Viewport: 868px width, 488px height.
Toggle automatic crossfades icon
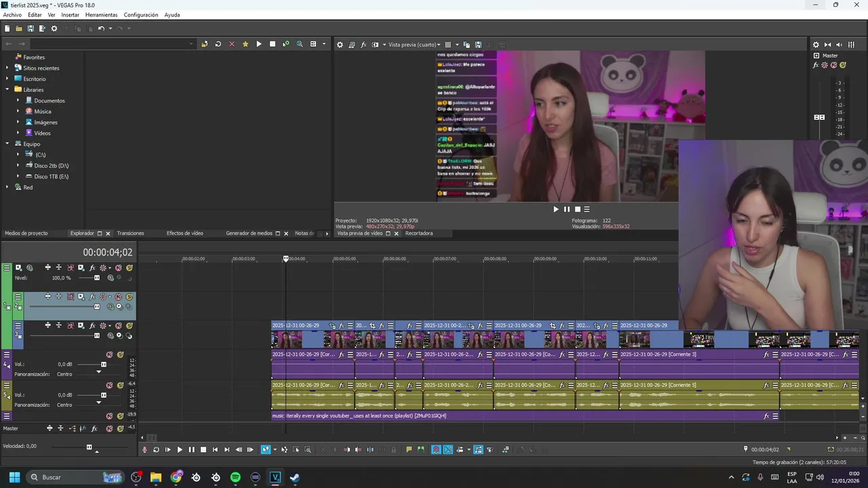(x=448, y=449)
